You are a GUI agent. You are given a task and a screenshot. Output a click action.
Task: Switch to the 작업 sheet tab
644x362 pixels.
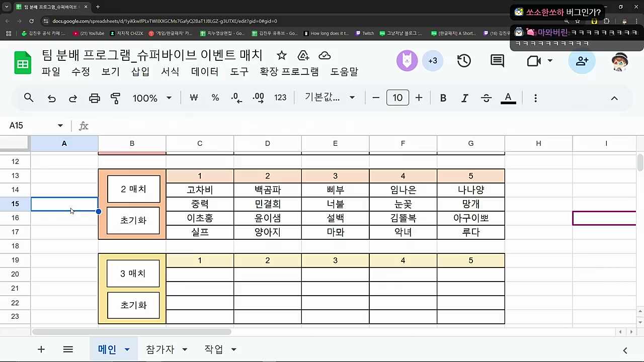[214, 349]
